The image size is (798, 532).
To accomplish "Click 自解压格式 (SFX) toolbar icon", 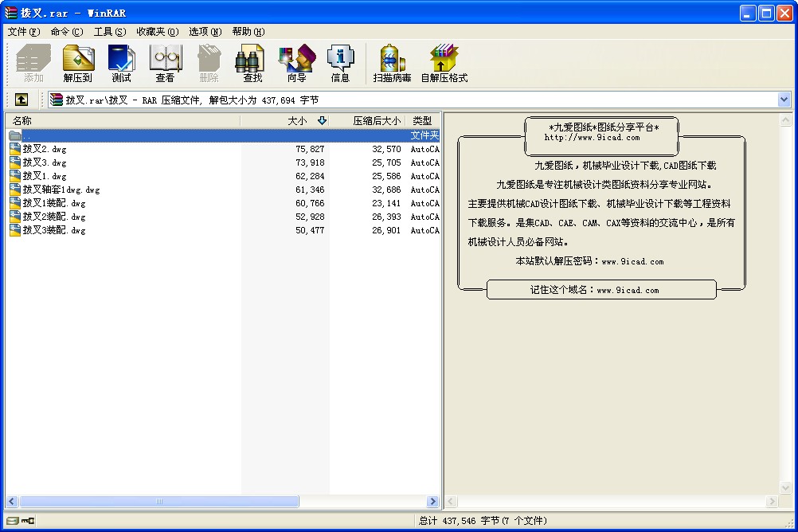I will (x=444, y=63).
